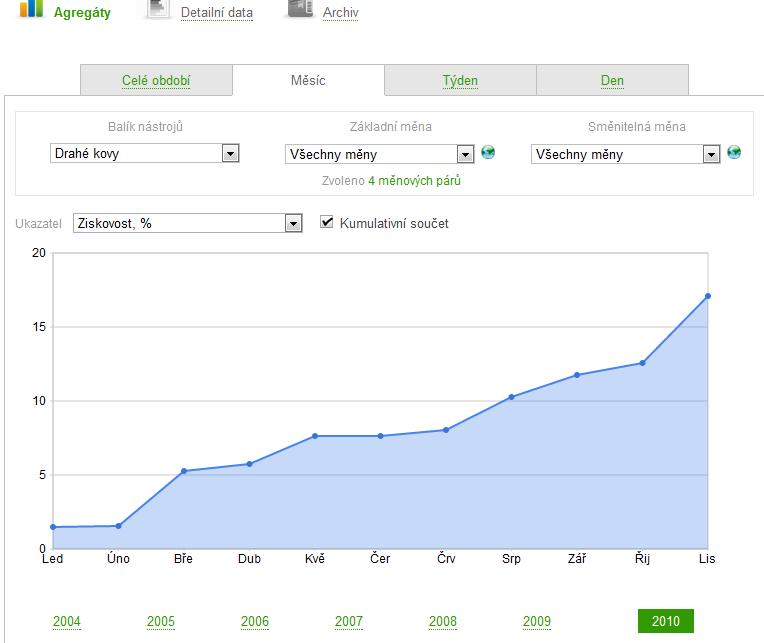Click the Detailní data document icon
Image resolution: width=764 pixels, height=643 pixels.
pos(158,8)
